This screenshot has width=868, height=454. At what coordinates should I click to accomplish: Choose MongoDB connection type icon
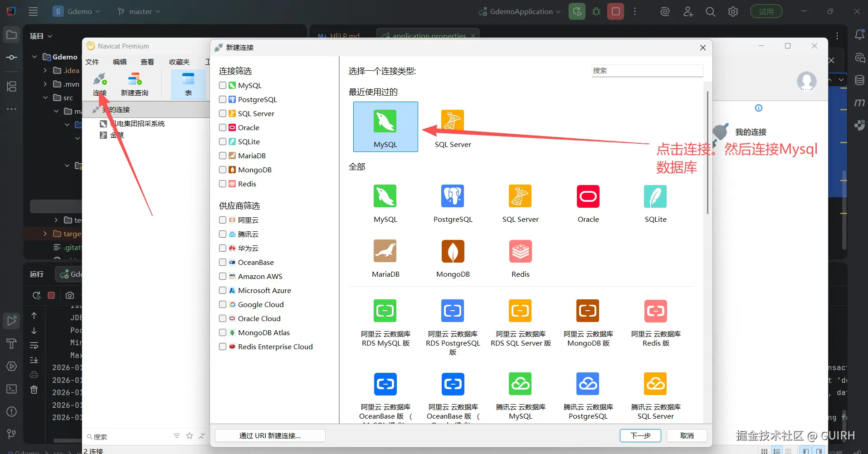453,251
